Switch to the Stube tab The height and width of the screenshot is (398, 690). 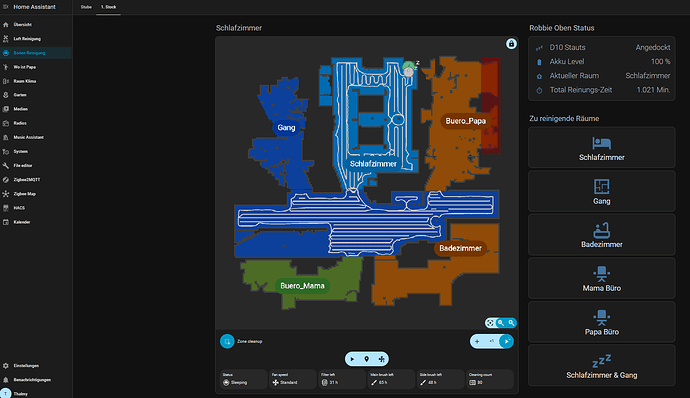86,7
